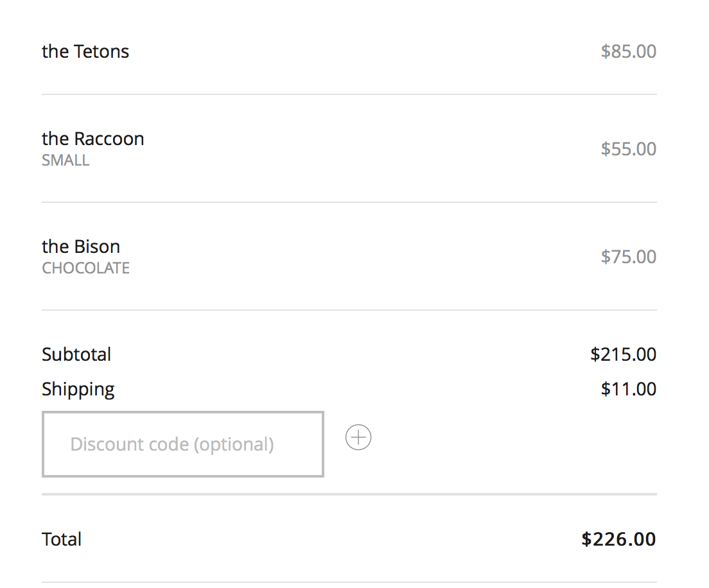Click the $85.00 price for the Tetons
Viewport: 709px width, 588px height.
point(628,51)
